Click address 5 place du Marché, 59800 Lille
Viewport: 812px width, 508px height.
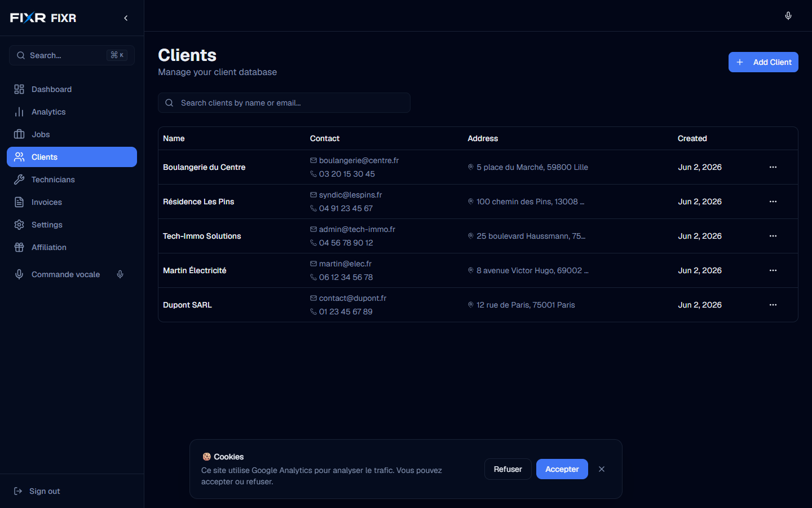pos(532,167)
